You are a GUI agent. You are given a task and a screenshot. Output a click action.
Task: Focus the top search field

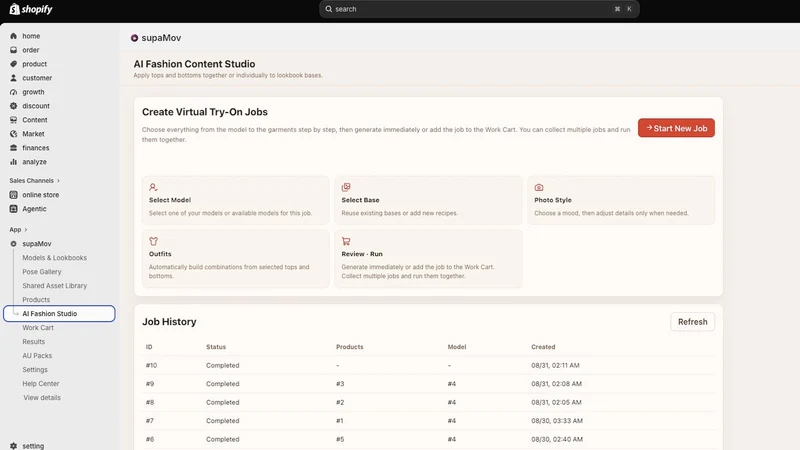479,9
